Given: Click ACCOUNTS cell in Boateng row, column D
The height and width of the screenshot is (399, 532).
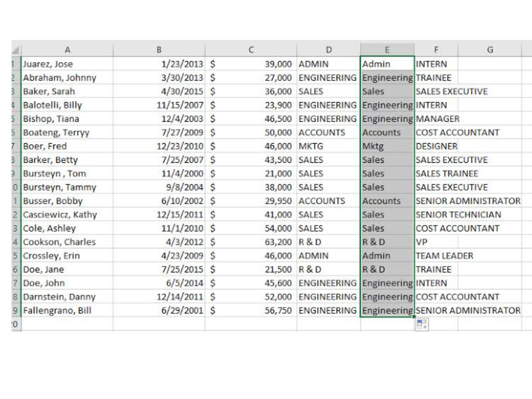Looking at the screenshot, I should pyautogui.click(x=328, y=132).
